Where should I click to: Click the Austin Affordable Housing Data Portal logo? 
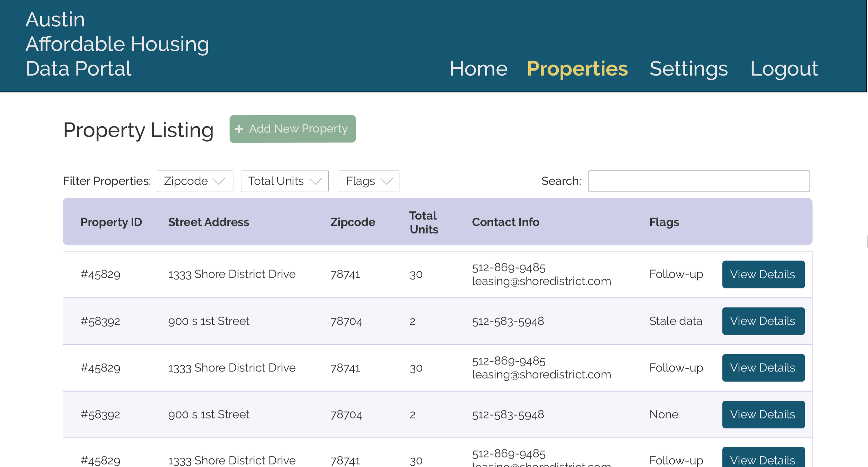[x=117, y=44]
